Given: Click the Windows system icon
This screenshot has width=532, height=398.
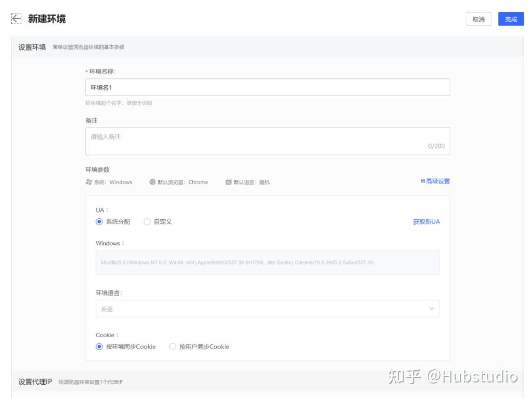Looking at the screenshot, I should click(89, 182).
